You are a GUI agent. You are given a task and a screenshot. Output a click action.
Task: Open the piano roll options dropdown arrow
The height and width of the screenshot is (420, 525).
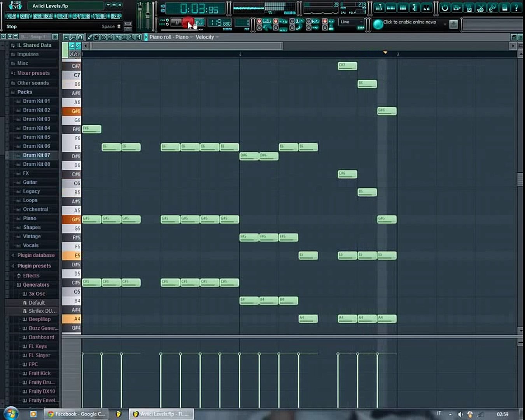pyautogui.click(x=66, y=37)
